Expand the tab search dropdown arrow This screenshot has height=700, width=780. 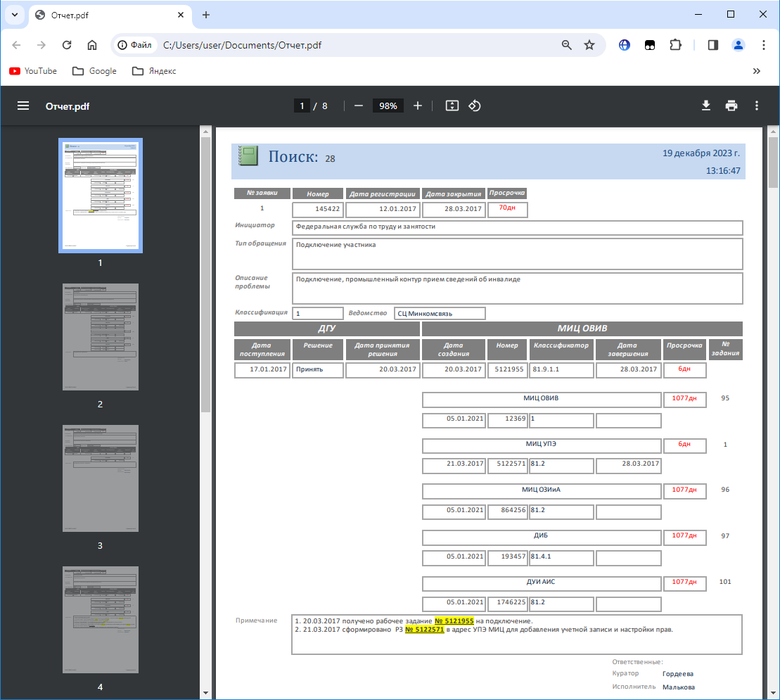15,15
